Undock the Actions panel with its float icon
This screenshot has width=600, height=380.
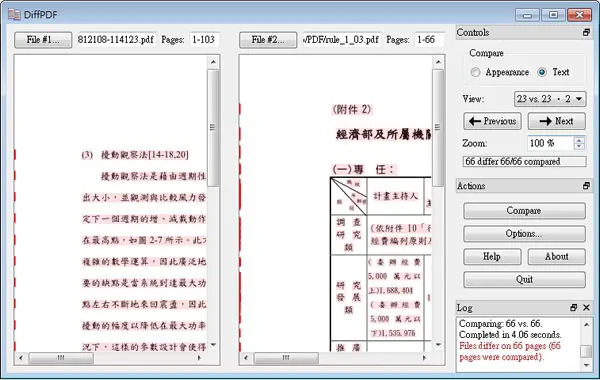[586, 186]
